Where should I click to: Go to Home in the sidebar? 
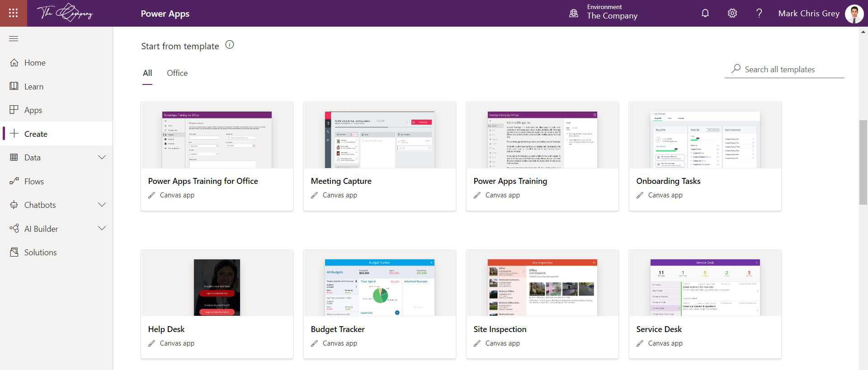pyautogui.click(x=35, y=63)
